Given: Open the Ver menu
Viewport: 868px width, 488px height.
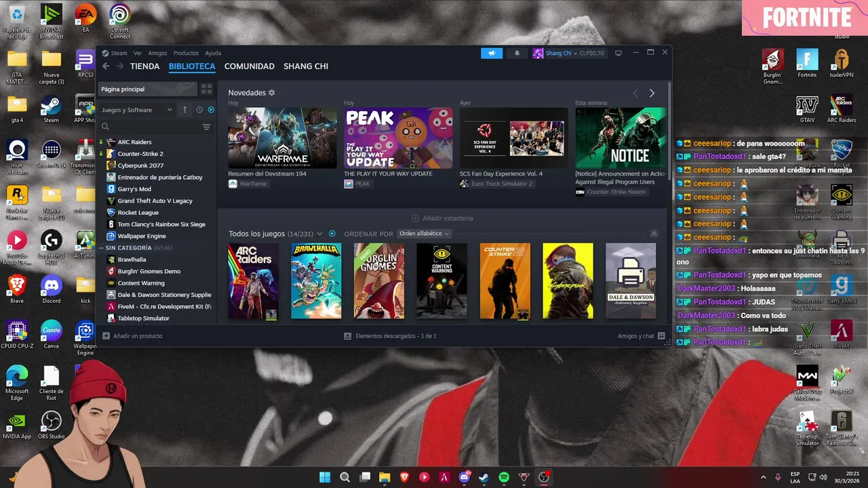Looking at the screenshot, I should tap(138, 53).
